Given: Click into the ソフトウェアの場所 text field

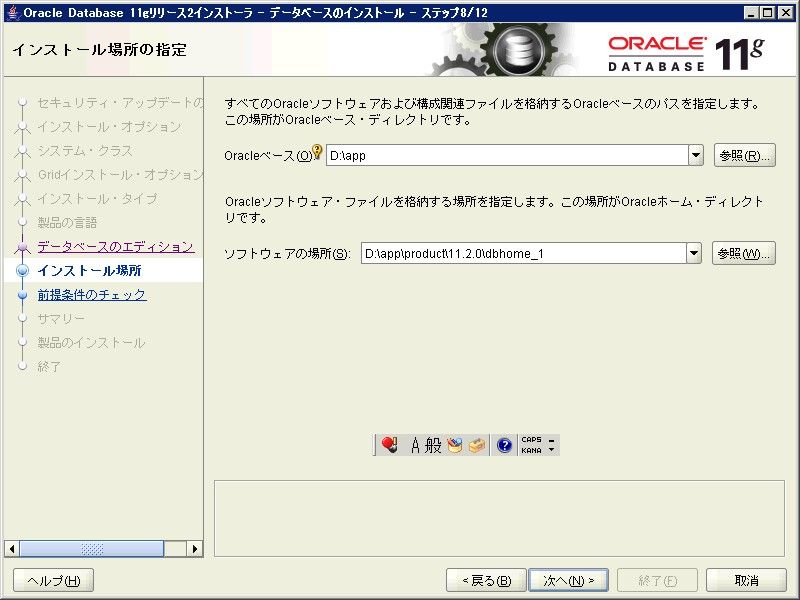Looking at the screenshot, I should 520,253.
